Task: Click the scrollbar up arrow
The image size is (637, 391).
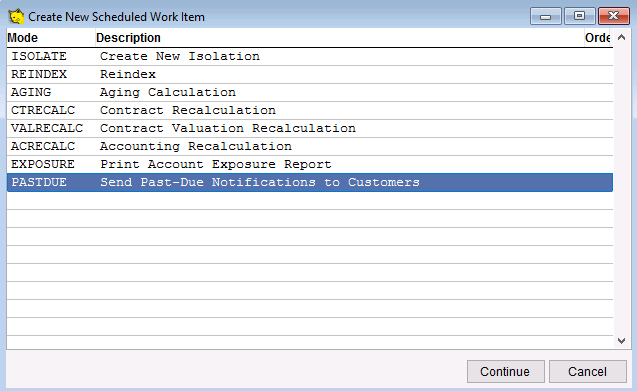Action: (621, 37)
